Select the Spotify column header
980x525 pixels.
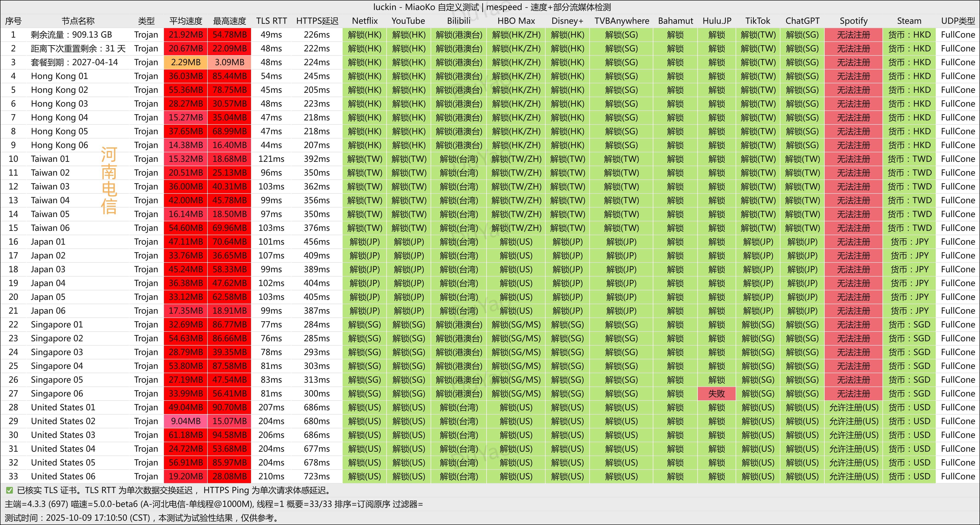point(853,21)
